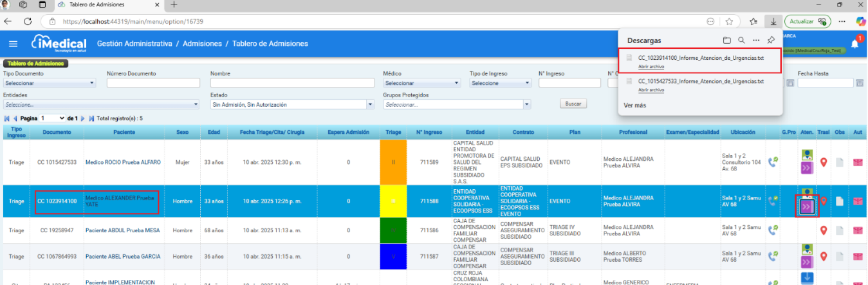Screen dimensions: 868x285
Task: Open the downloads folder icon in the Descargas panel
Action: point(726,40)
